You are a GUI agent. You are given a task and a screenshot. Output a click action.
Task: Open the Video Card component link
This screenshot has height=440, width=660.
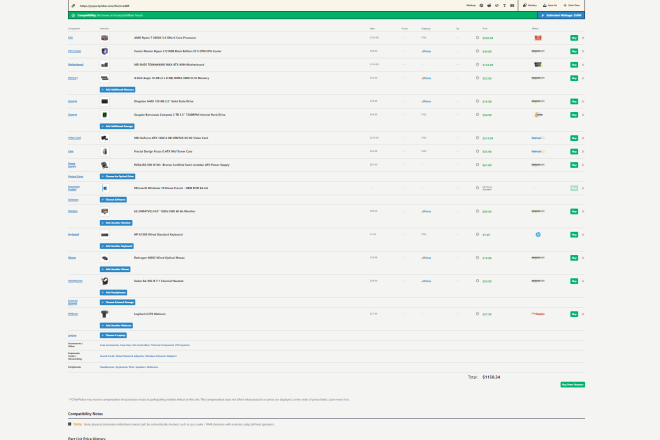74,138
